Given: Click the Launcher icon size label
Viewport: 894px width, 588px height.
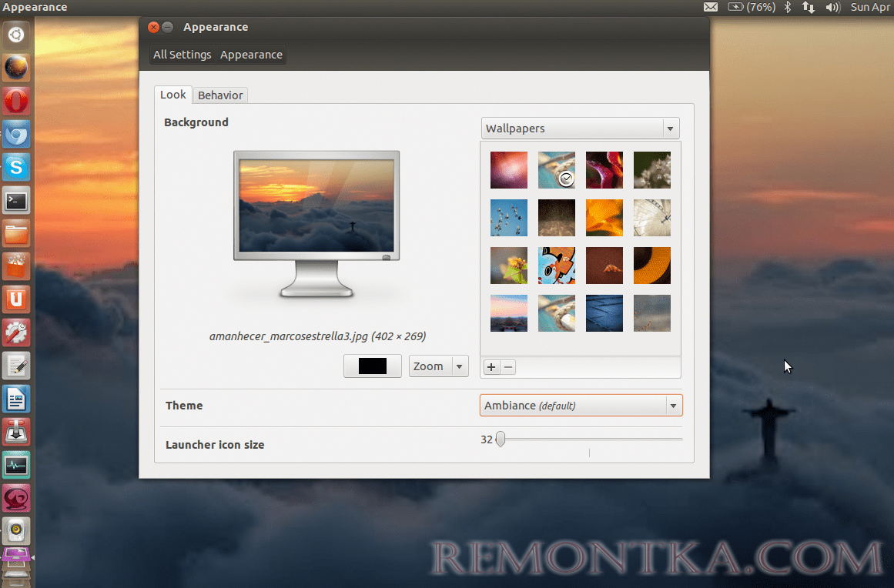Looking at the screenshot, I should click(x=215, y=445).
